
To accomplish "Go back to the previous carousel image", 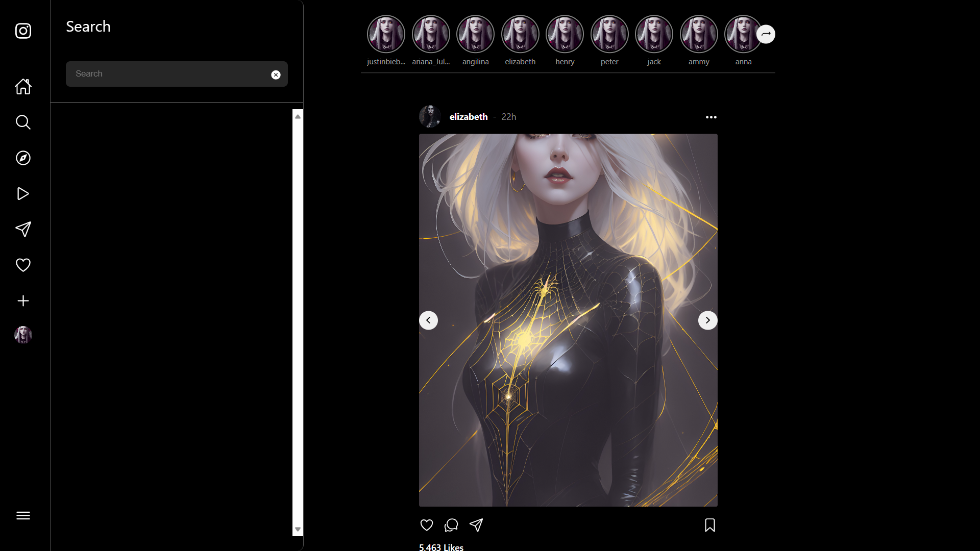I will pyautogui.click(x=428, y=320).
